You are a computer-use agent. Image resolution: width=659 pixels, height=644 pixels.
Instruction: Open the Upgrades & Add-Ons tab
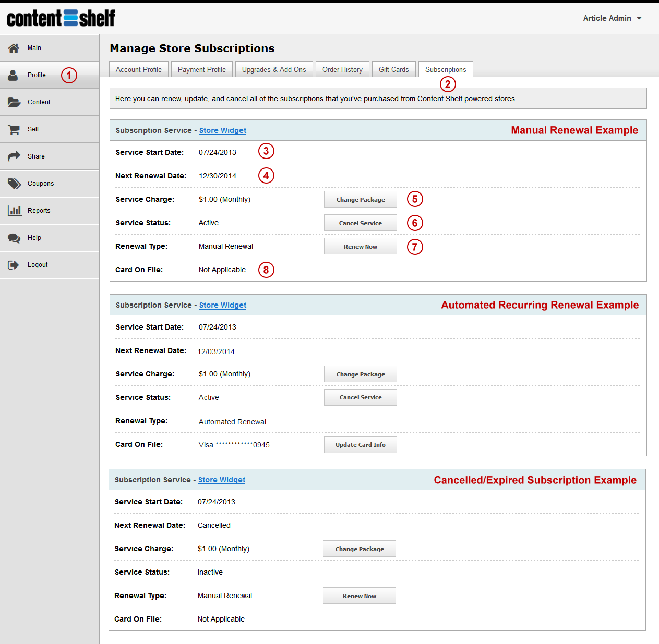tap(274, 69)
